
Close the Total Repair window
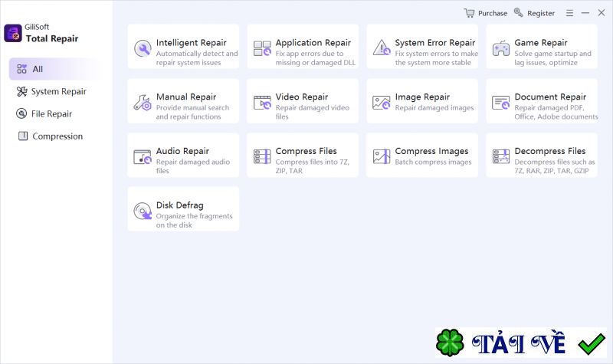[x=602, y=13]
